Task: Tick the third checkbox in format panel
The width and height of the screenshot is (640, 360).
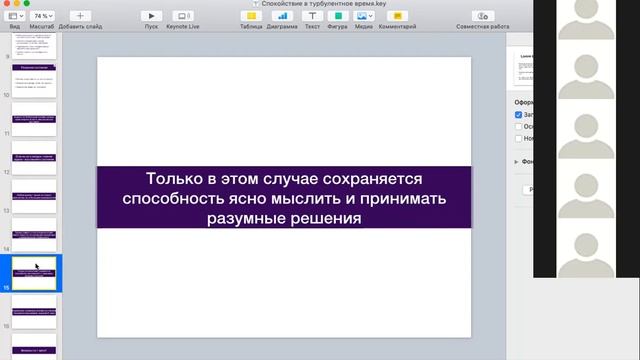Action: 518,138
